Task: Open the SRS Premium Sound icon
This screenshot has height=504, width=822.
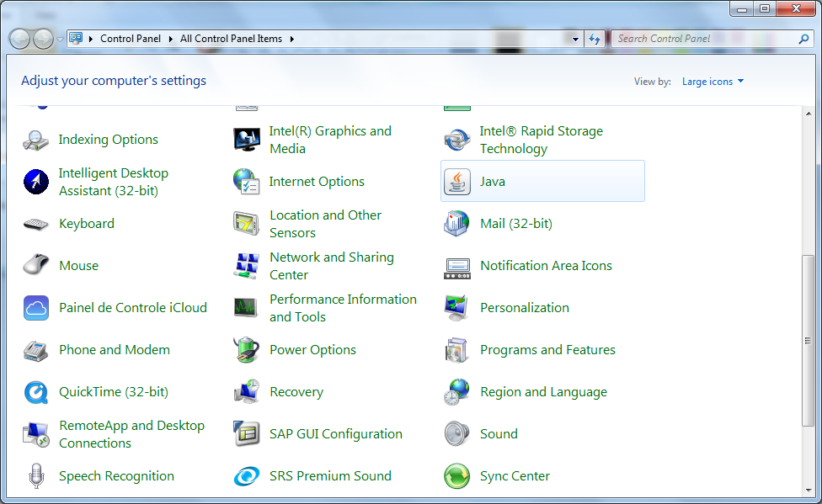Action: click(x=246, y=476)
